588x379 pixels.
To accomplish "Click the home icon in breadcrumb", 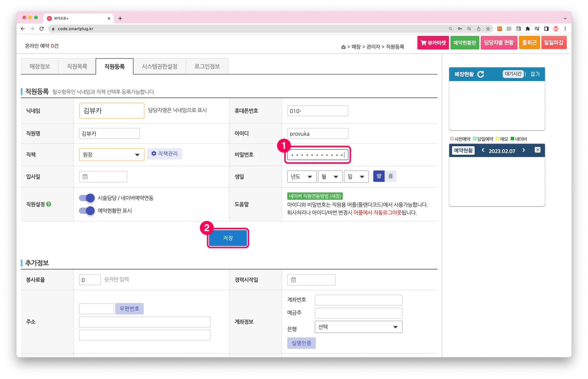I will pos(343,47).
